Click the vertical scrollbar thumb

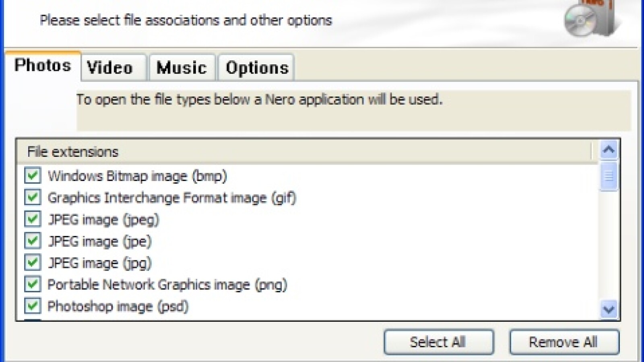[609, 176]
